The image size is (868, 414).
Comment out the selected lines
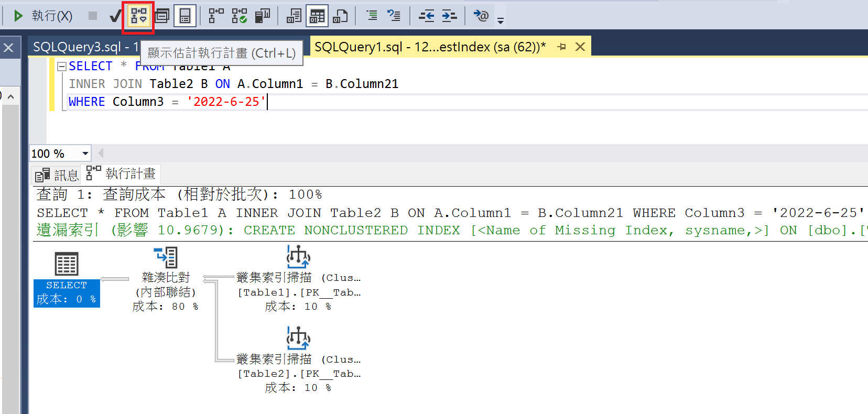[372, 16]
